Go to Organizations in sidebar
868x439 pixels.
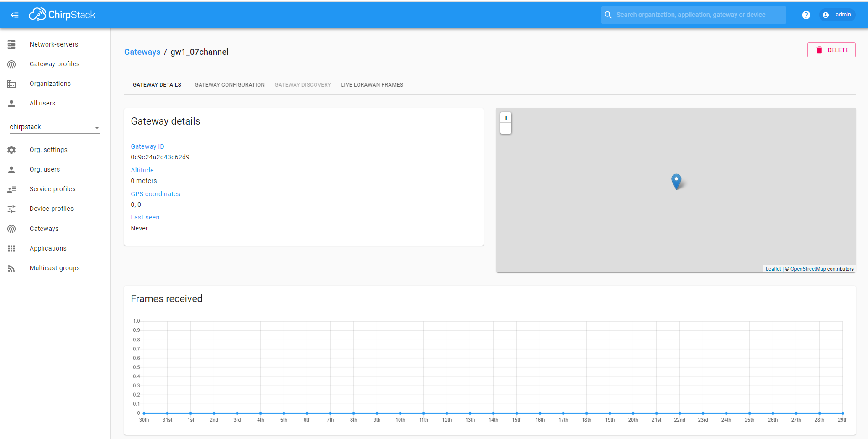50,84
